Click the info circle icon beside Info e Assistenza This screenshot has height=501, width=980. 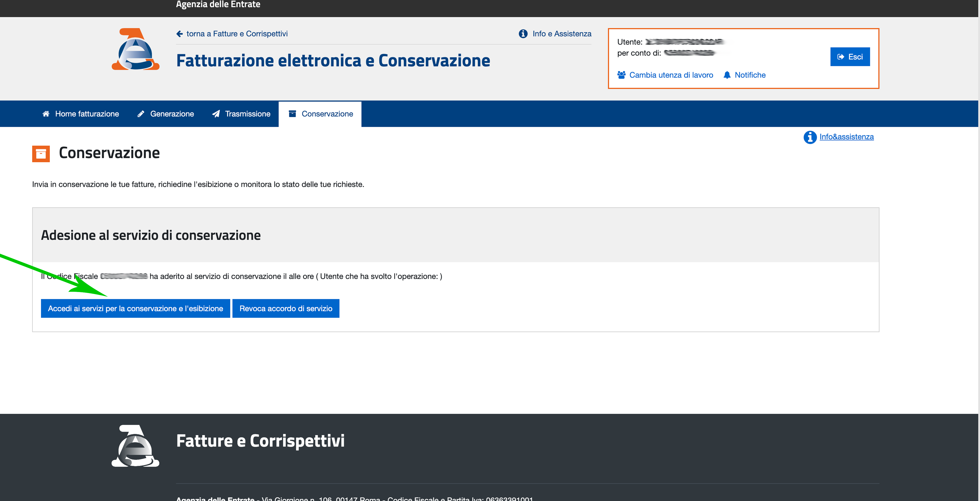point(523,34)
